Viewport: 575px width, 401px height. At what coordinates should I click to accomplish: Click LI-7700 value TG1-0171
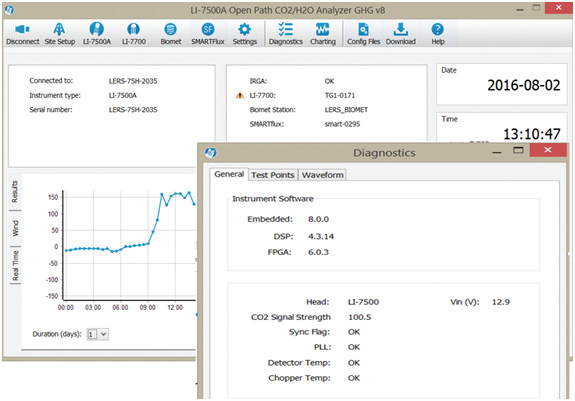pyautogui.click(x=340, y=95)
